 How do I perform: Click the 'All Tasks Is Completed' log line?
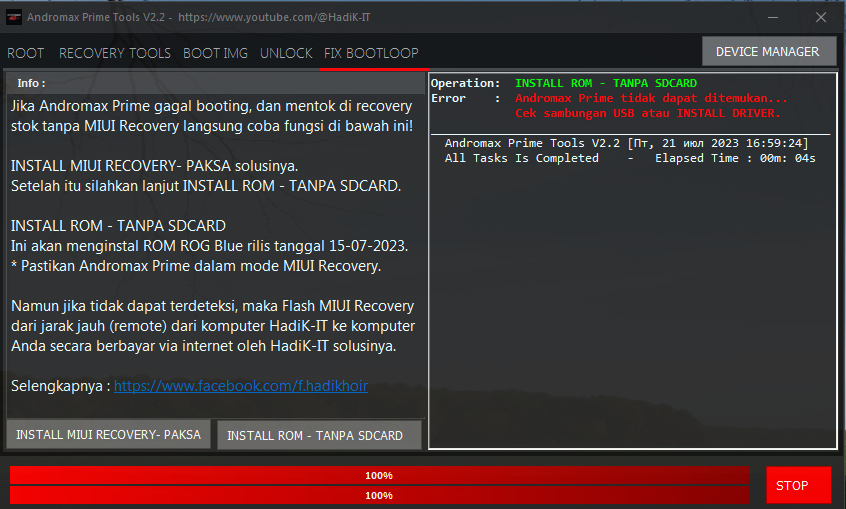pyautogui.click(x=630, y=158)
